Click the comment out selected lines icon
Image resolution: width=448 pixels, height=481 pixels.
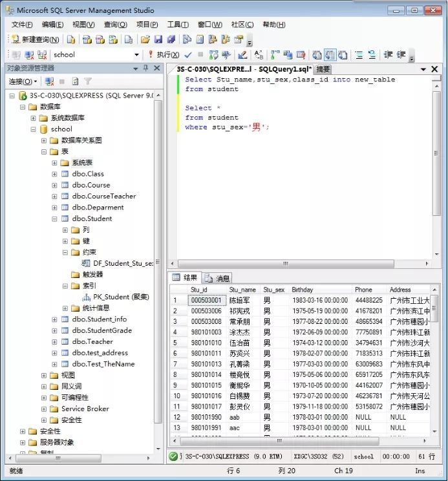coord(359,55)
